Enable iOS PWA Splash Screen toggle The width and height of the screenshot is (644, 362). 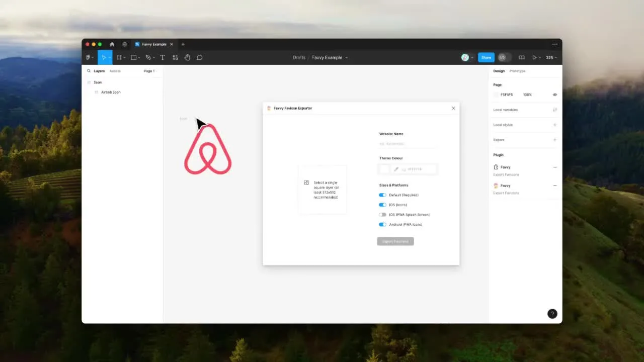click(x=382, y=215)
